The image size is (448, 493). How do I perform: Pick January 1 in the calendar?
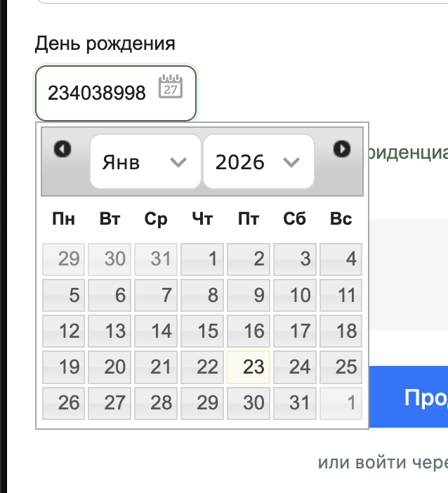202,258
